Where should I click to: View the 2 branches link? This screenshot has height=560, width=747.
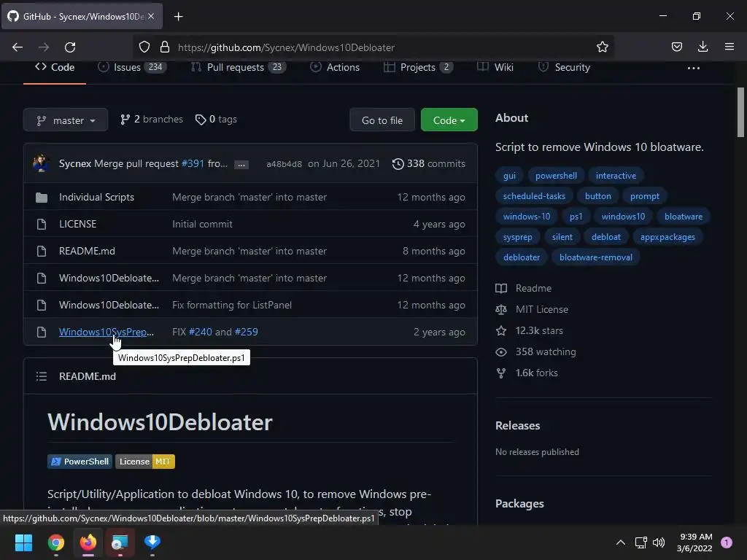(152, 120)
